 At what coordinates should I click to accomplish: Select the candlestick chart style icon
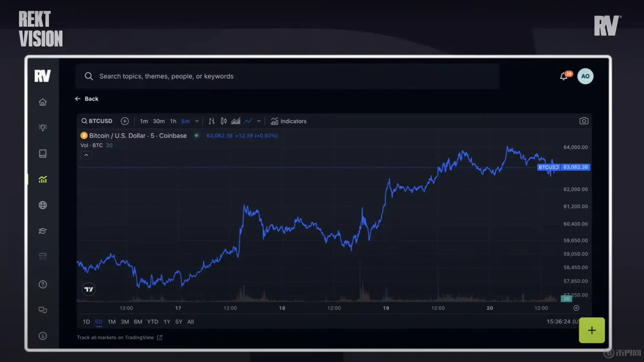coord(224,121)
